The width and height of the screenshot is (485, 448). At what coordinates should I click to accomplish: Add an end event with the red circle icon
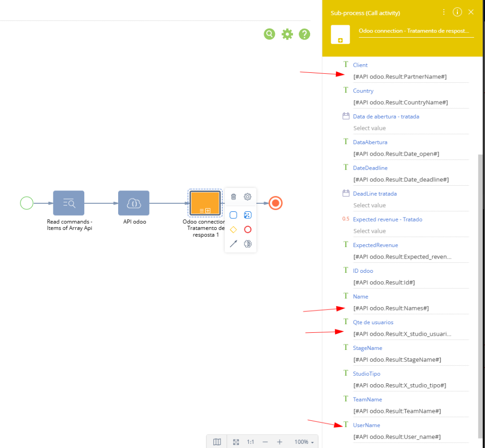[247, 229]
